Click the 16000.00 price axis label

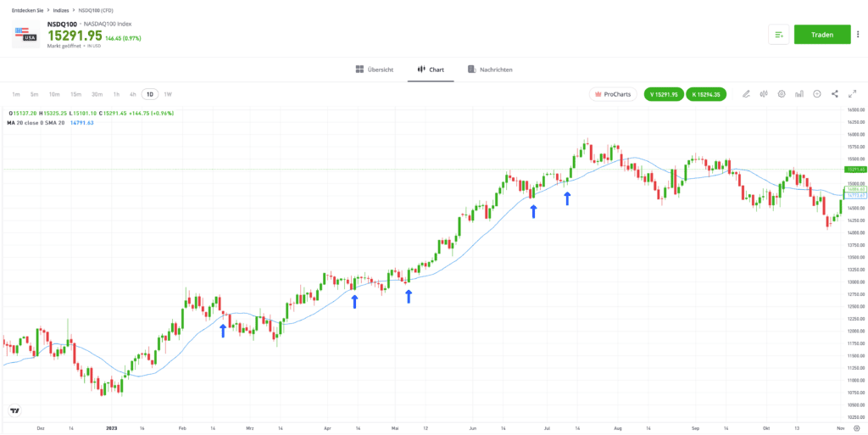856,135
